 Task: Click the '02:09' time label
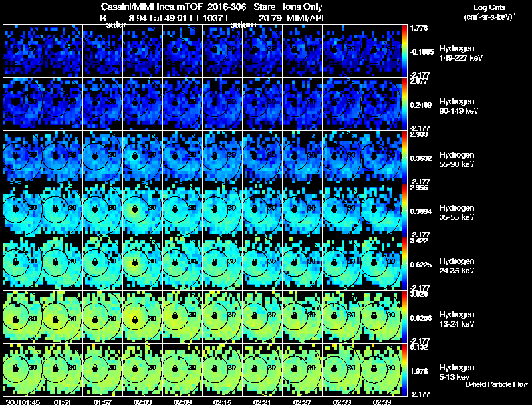pos(182,402)
